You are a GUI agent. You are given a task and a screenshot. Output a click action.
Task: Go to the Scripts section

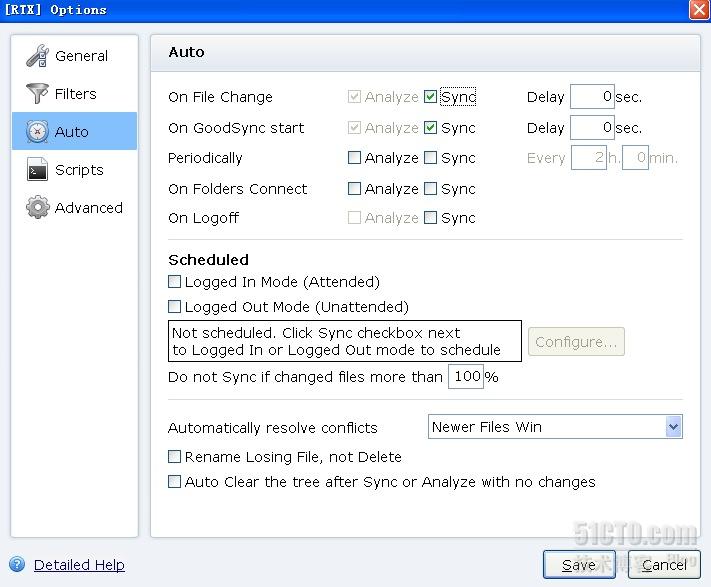[x=74, y=170]
